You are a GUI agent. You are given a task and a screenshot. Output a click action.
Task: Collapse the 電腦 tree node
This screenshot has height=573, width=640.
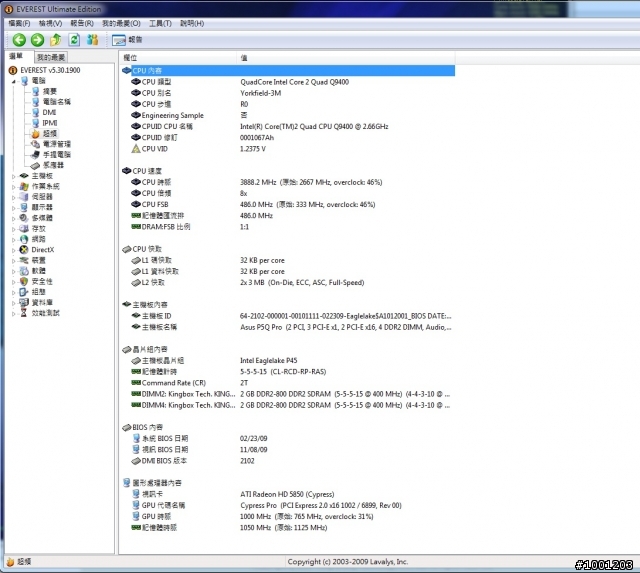(13, 81)
